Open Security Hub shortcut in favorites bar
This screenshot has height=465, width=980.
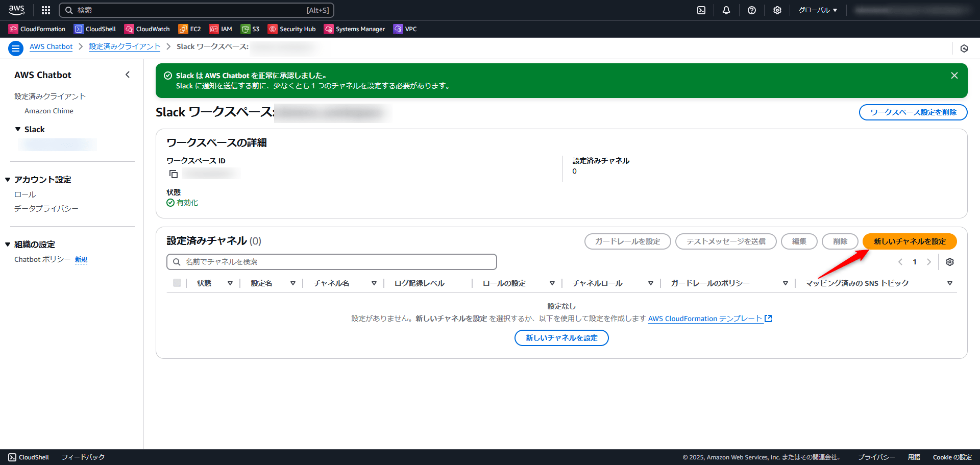click(292, 29)
